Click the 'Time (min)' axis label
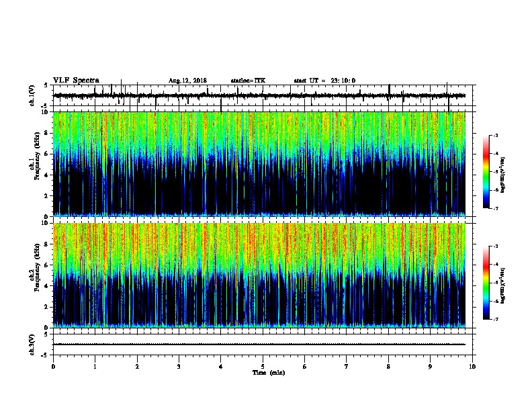 point(269,373)
